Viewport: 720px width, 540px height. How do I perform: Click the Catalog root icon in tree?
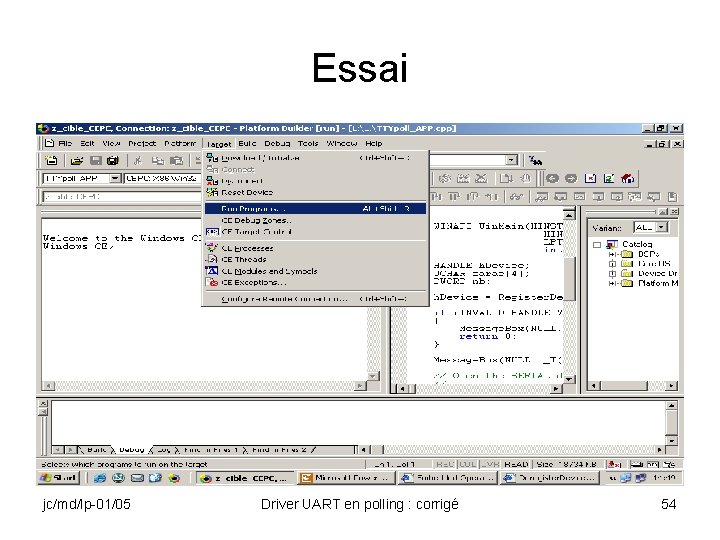pos(612,244)
